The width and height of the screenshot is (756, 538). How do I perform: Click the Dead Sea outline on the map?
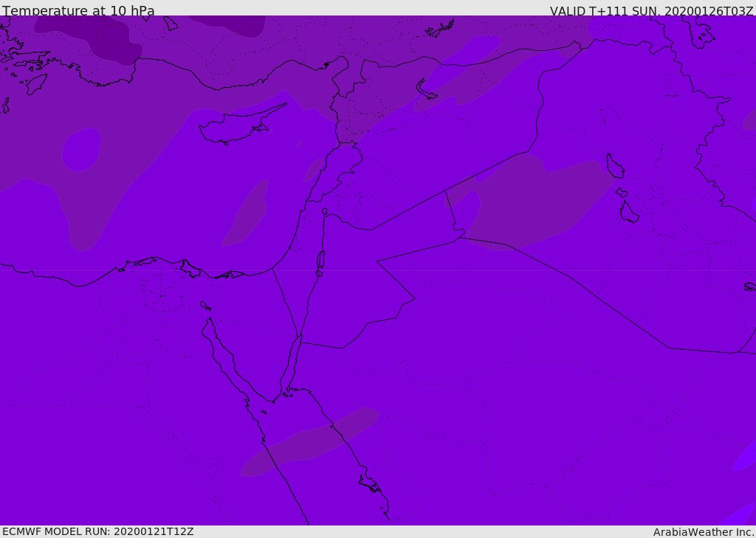coord(320,261)
